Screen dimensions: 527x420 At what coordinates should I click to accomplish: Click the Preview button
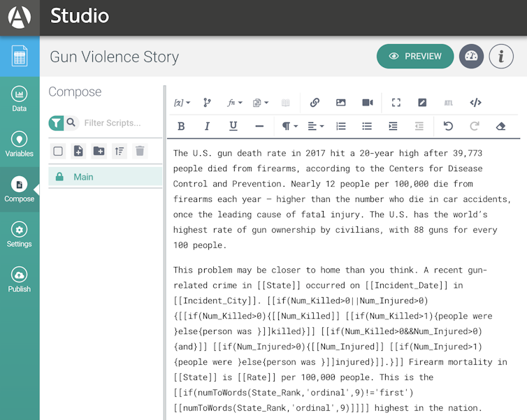coord(414,57)
